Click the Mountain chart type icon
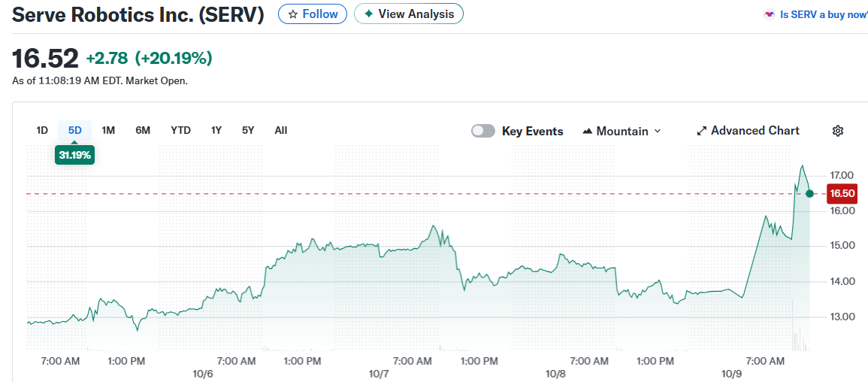The image size is (868, 382). pos(588,131)
